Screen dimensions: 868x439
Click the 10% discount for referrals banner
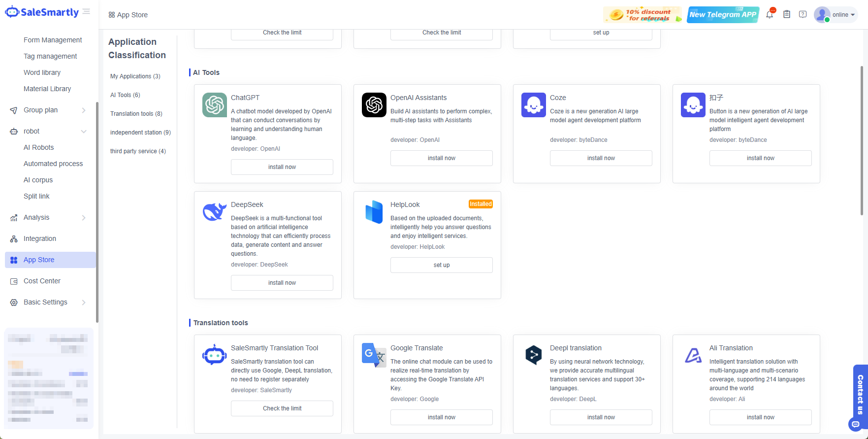[643, 15]
